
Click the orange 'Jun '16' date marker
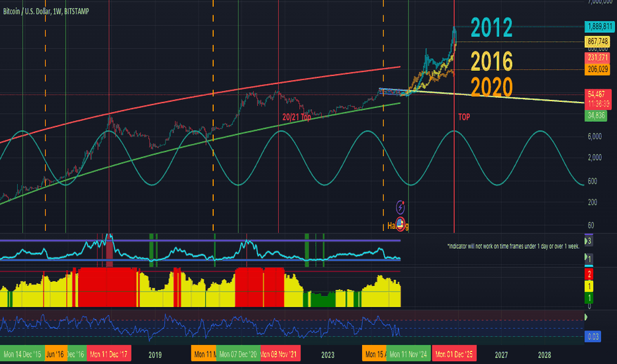coord(55,354)
